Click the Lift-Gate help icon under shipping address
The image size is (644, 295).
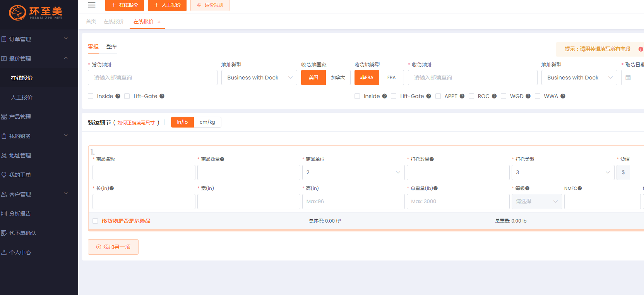click(162, 96)
